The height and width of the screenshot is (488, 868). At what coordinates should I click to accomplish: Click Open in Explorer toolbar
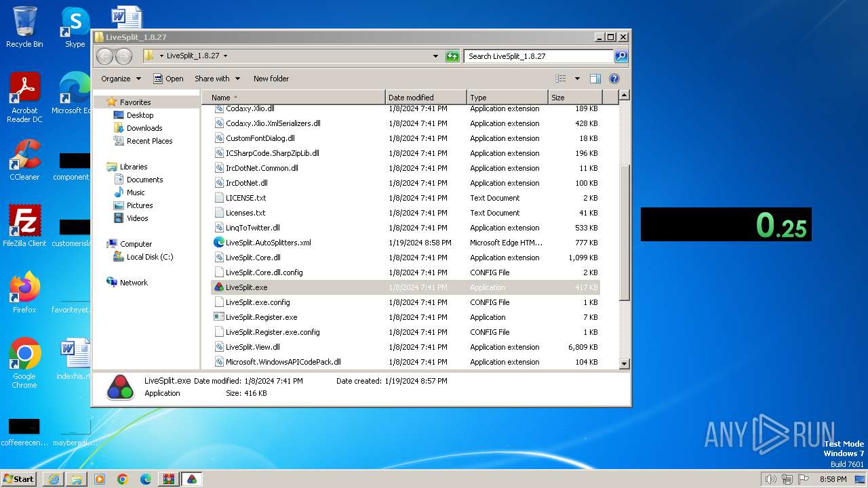pos(168,79)
